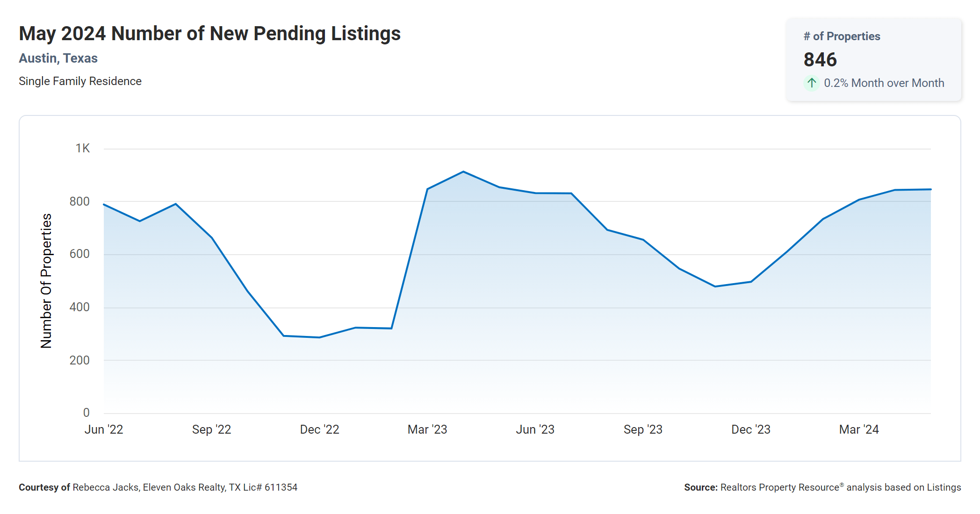Click the Dec '22 x-axis label

pos(319,429)
